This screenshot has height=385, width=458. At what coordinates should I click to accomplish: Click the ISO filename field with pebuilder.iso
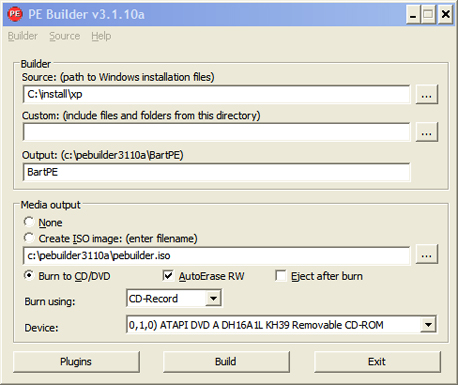coord(216,256)
